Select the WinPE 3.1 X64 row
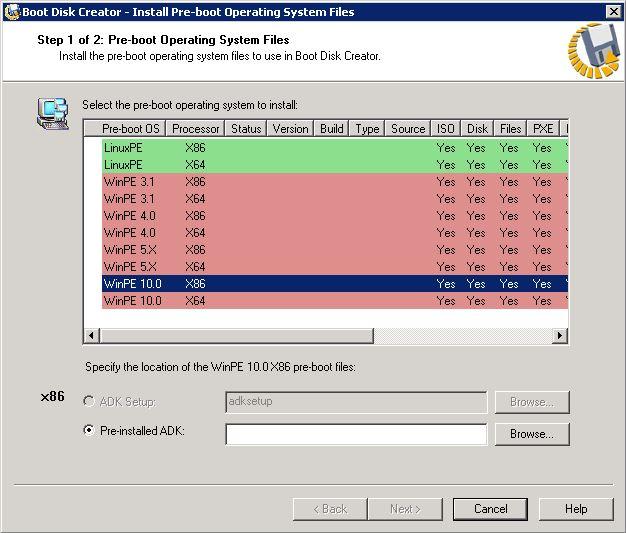This screenshot has width=626, height=533. [x=335, y=198]
